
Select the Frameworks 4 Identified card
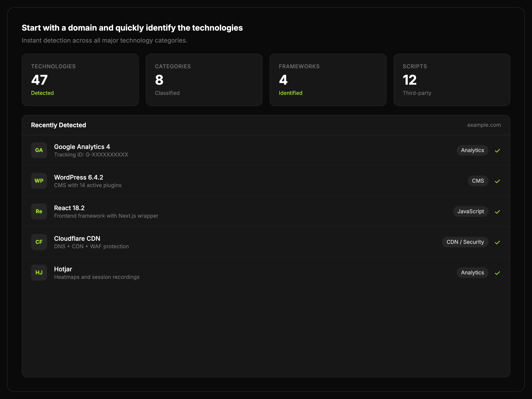point(328,80)
